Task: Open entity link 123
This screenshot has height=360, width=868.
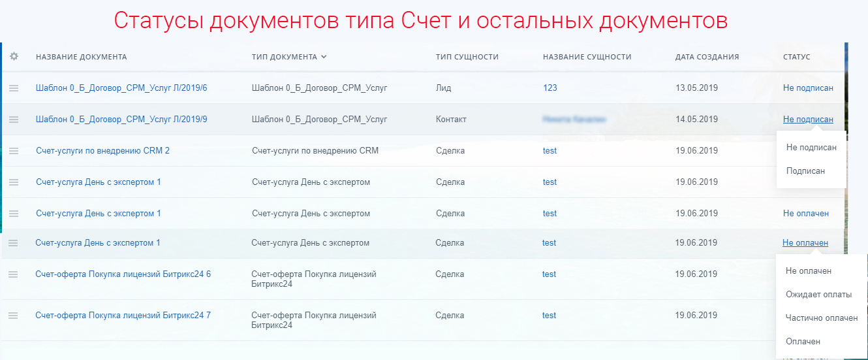Action: [550, 88]
